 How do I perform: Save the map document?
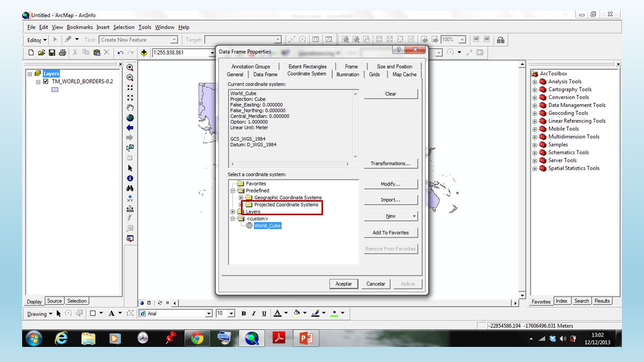click(x=52, y=52)
